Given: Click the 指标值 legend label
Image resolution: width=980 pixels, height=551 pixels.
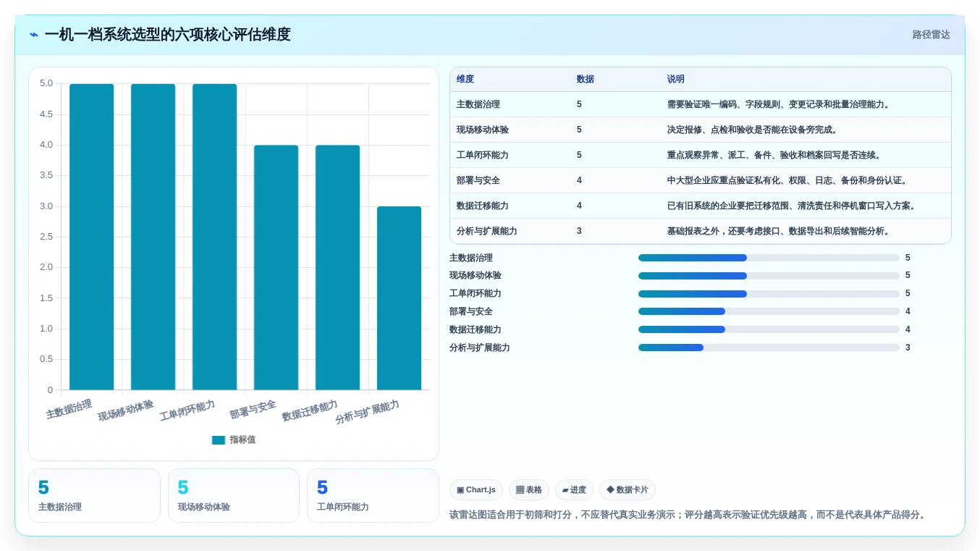Looking at the screenshot, I should (x=242, y=440).
